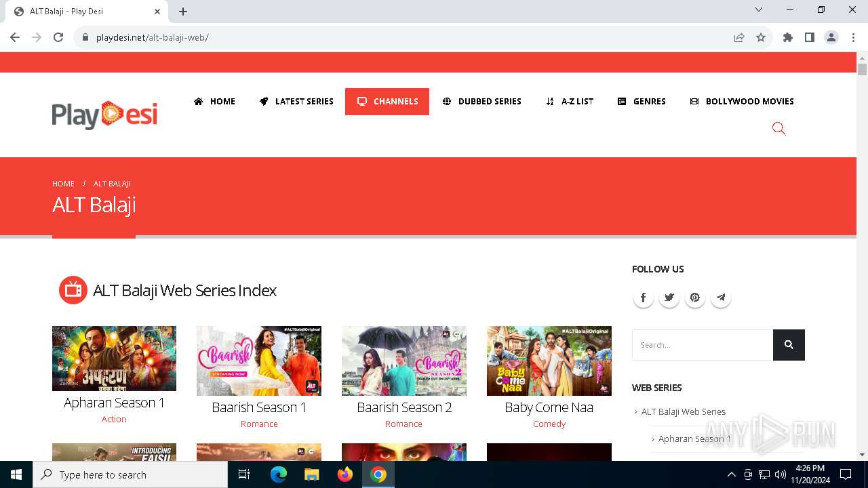Image resolution: width=868 pixels, height=488 pixels.
Task: Reload the page
Action: (x=58, y=37)
